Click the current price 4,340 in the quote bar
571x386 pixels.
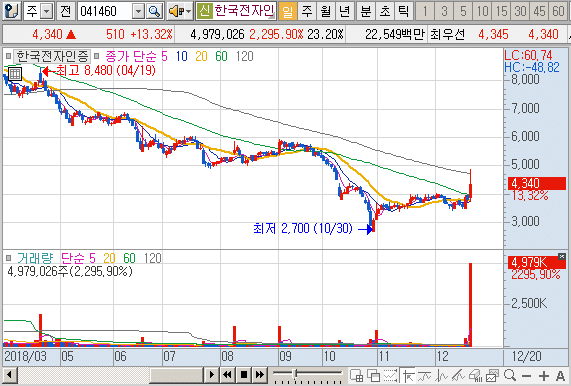click(47, 34)
